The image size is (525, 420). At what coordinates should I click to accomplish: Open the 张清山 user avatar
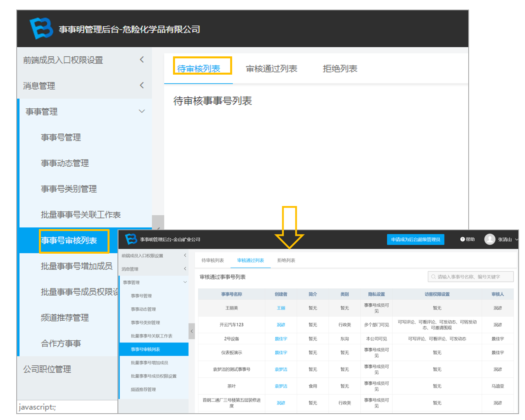coord(490,239)
